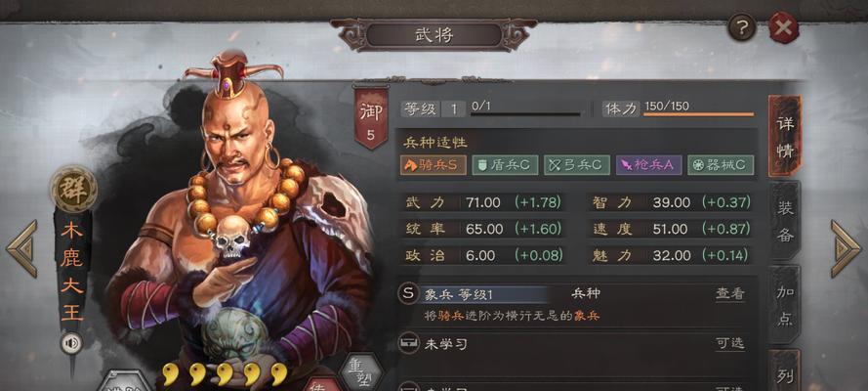The image size is (868, 391).
Task: Click the S-rank skill icon for 象兵
Action: click(408, 294)
